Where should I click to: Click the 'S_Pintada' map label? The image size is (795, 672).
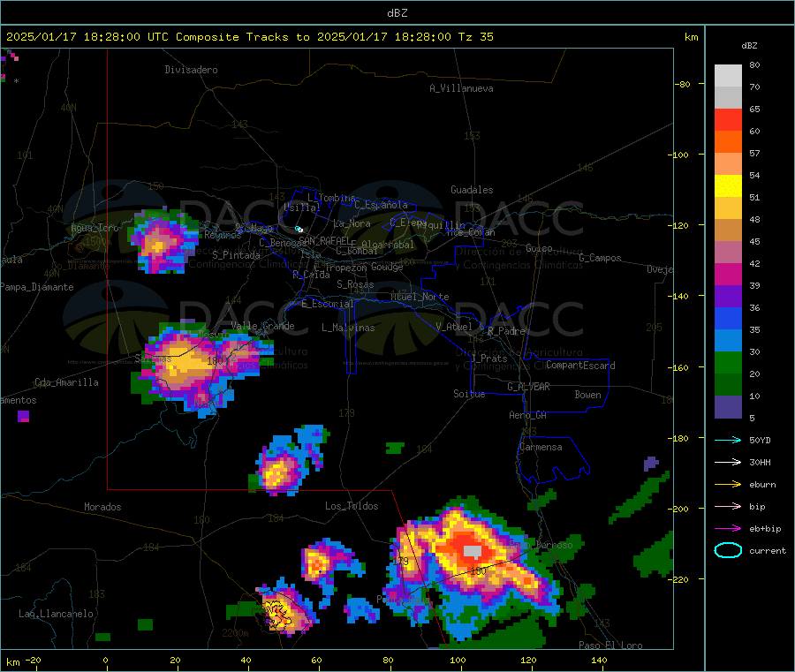coord(236,255)
